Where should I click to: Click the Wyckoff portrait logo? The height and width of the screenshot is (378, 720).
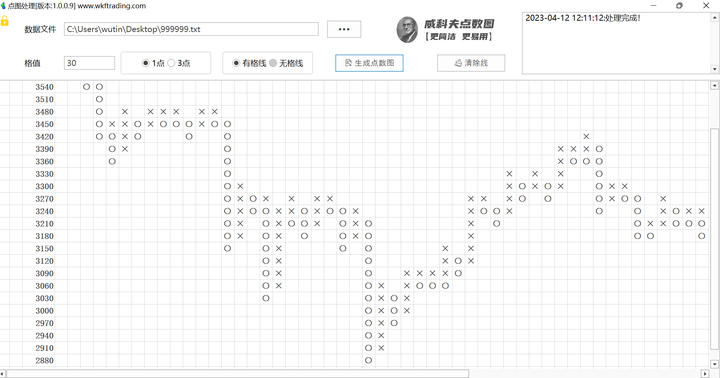(x=407, y=29)
